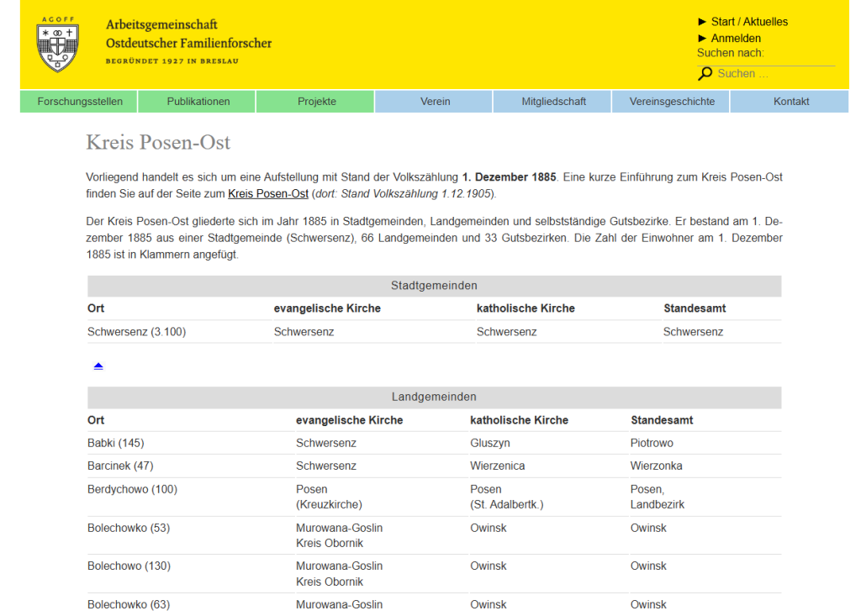
Task: Focus the Suchen search input field
Action: pyautogui.click(x=775, y=74)
